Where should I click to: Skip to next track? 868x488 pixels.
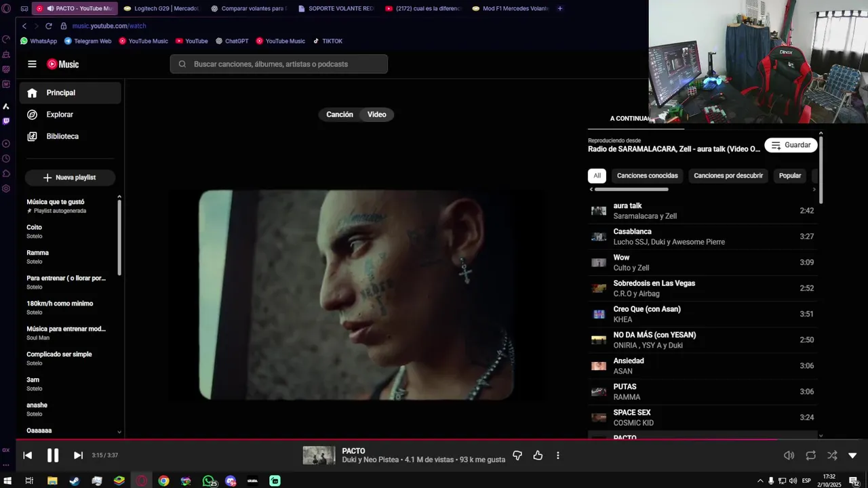(x=78, y=455)
